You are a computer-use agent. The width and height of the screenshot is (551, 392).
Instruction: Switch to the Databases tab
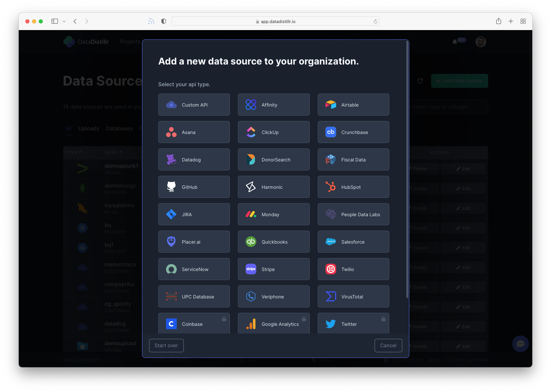119,129
